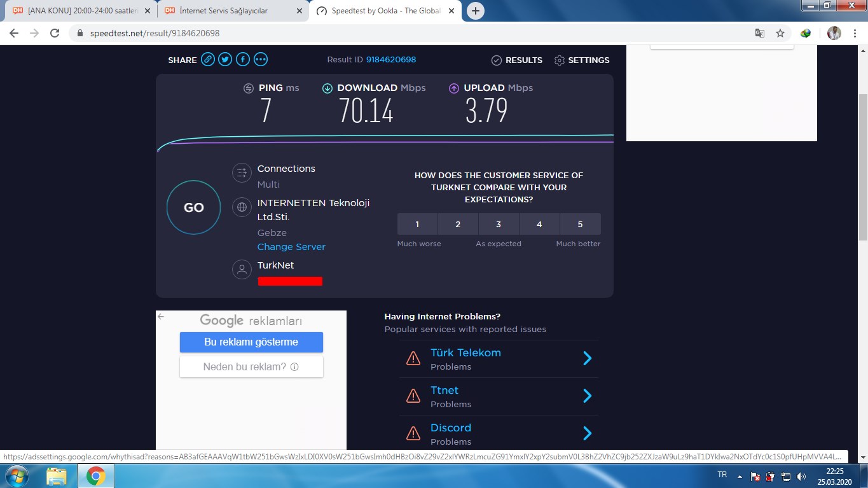Click the ping icon beside PING

pos(249,88)
